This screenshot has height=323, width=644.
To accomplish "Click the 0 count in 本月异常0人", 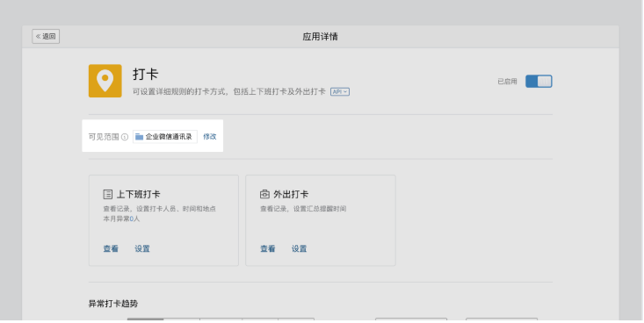I will 132,219.
